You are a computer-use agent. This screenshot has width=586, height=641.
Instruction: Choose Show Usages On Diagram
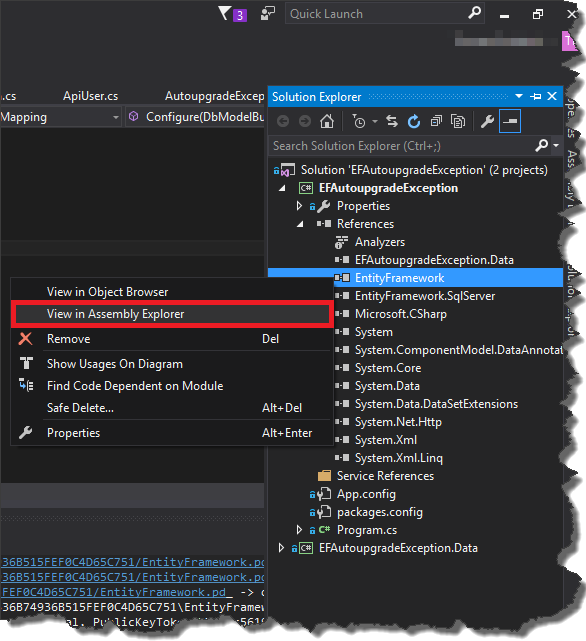[x=172, y=364]
